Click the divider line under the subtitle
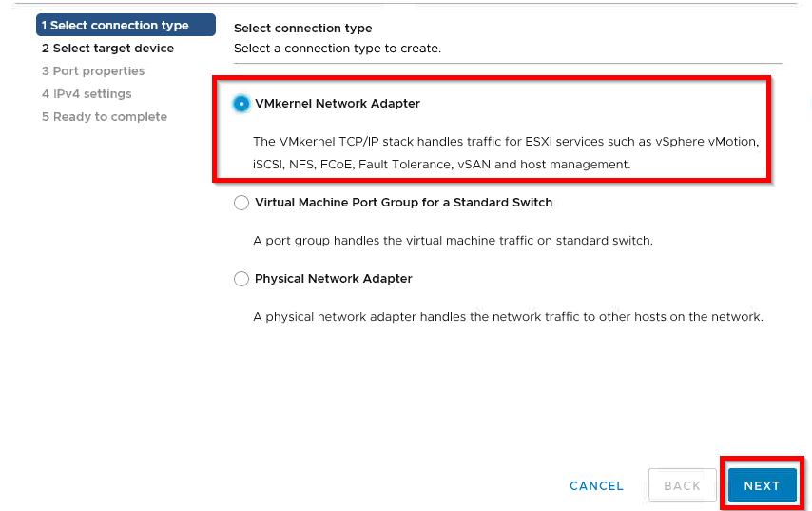Image resolution: width=812 pixels, height=511 pixels. [x=508, y=63]
